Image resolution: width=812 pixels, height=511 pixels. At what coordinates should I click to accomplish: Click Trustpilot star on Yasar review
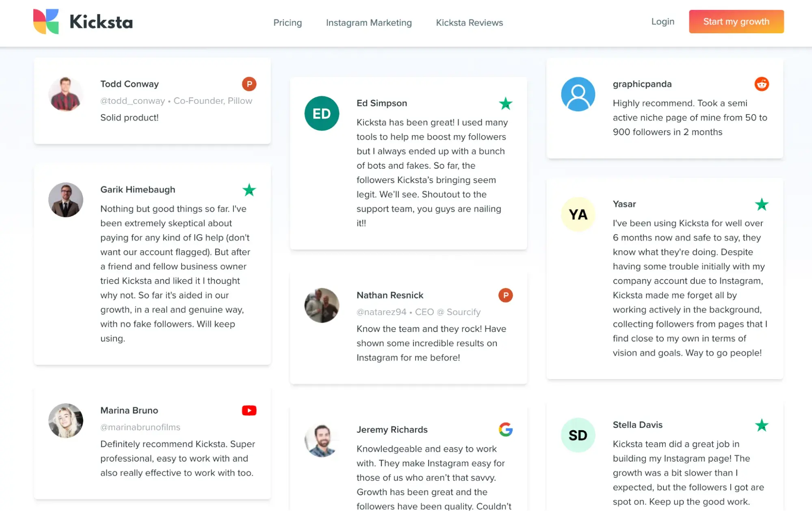click(x=762, y=204)
